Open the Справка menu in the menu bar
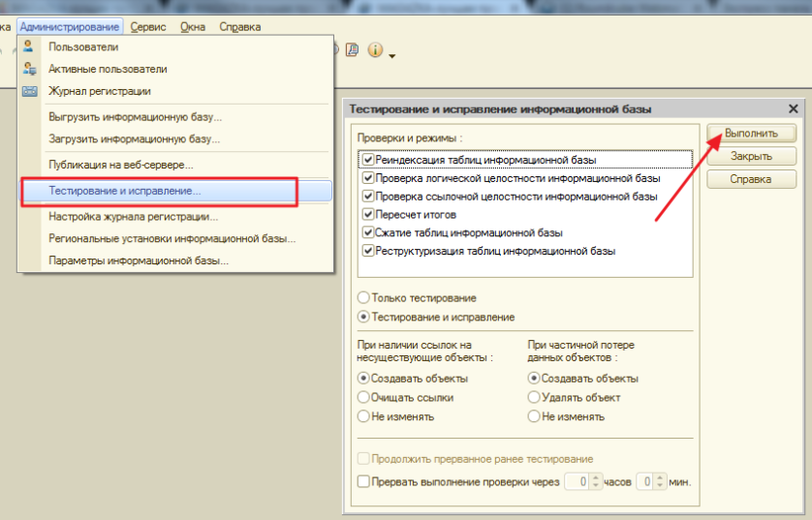 (x=239, y=26)
